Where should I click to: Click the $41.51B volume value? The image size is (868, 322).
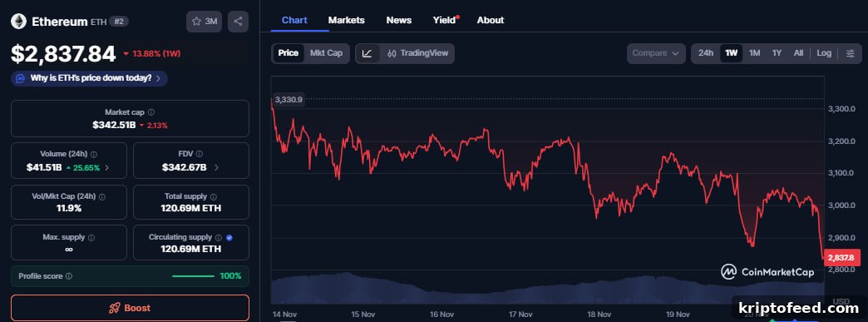click(44, 167)
